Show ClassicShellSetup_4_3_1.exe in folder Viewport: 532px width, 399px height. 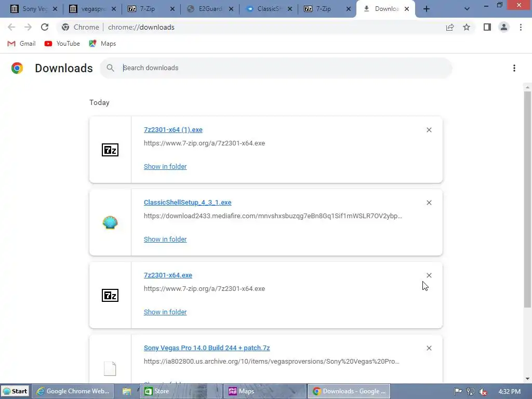coord(165,239)
